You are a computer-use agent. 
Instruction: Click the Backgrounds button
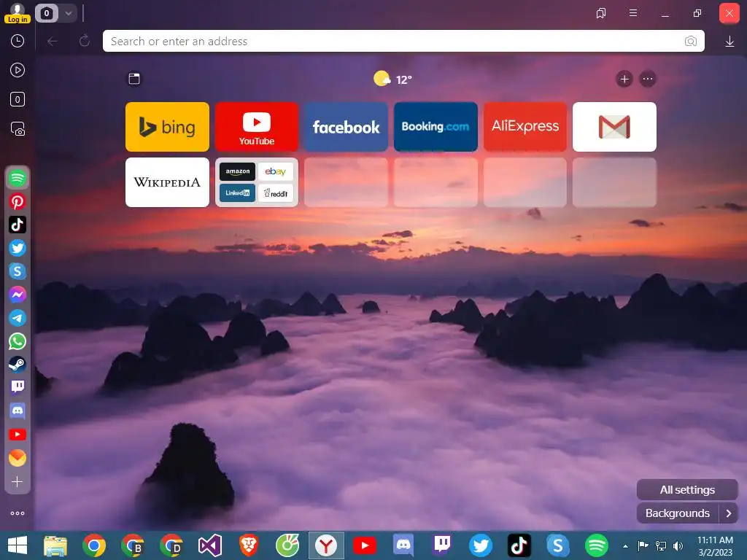click(x=678, y=513)
